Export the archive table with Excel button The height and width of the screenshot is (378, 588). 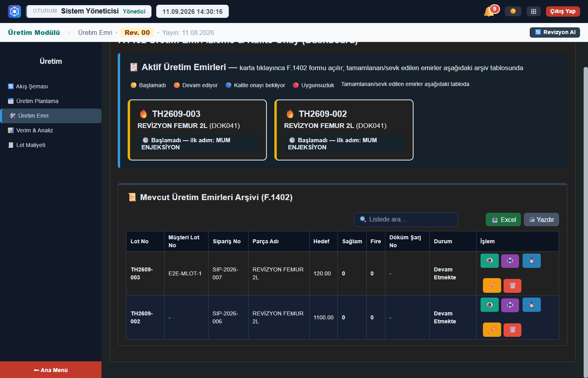504,220
